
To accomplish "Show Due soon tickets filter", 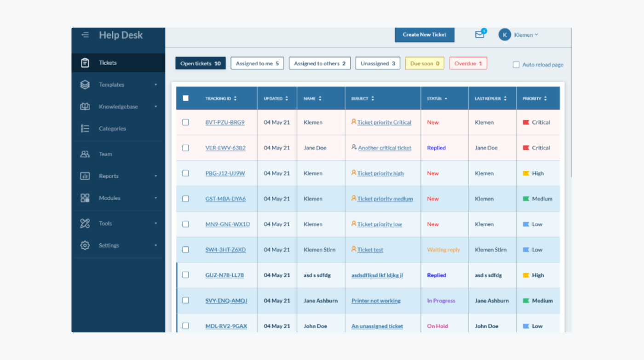I will point(425,63).
